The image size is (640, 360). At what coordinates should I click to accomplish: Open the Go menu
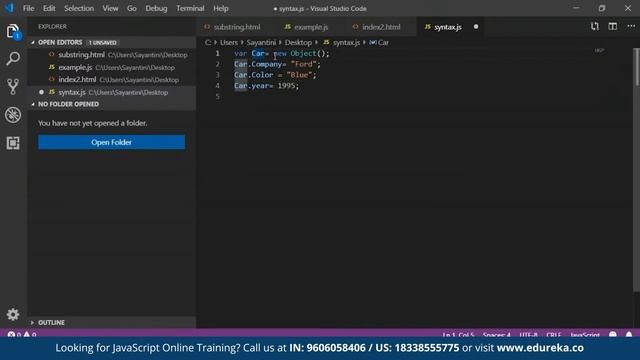point(131,8)
